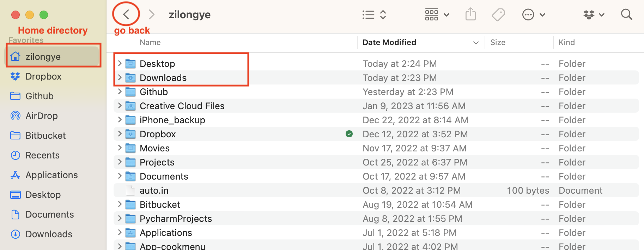This screenshot has width=644, height=250.
Task: Expand the Desktop folder disclosure arrow
Action: point(120,63)
